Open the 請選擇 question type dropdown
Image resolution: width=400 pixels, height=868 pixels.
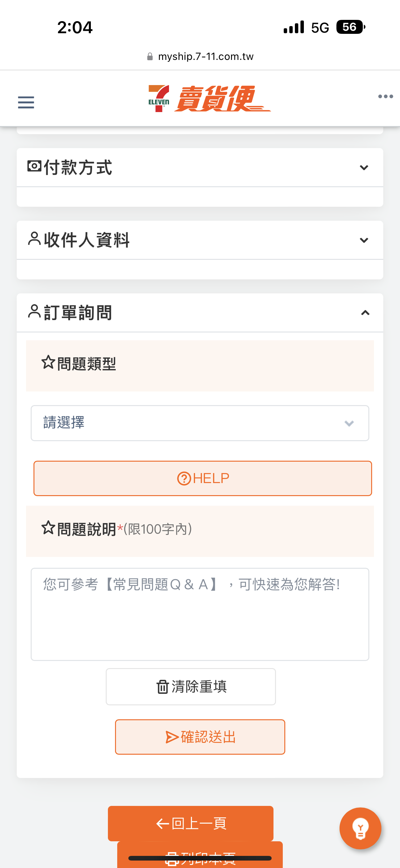click(200, 423)
